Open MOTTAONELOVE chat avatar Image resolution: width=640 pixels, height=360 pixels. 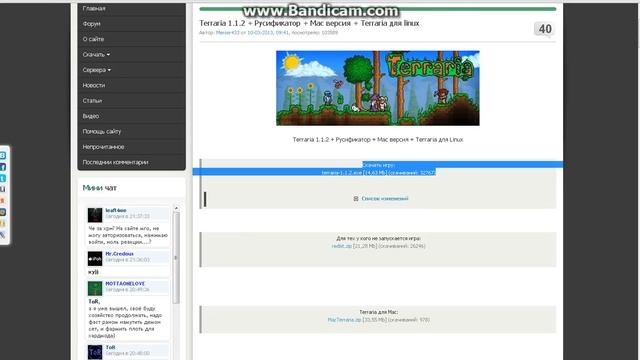coord(95,289)
